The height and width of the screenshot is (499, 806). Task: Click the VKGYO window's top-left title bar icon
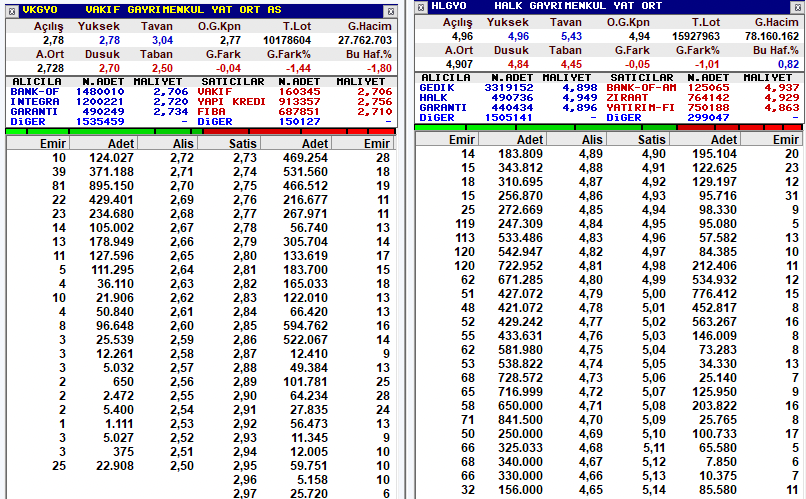click(x=12, y=11)
